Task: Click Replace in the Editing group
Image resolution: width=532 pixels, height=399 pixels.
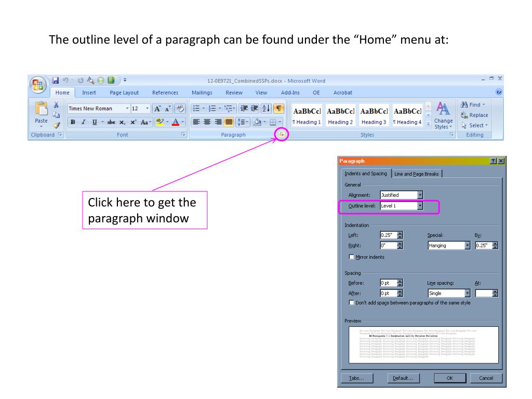Action: tap(474, 115)
